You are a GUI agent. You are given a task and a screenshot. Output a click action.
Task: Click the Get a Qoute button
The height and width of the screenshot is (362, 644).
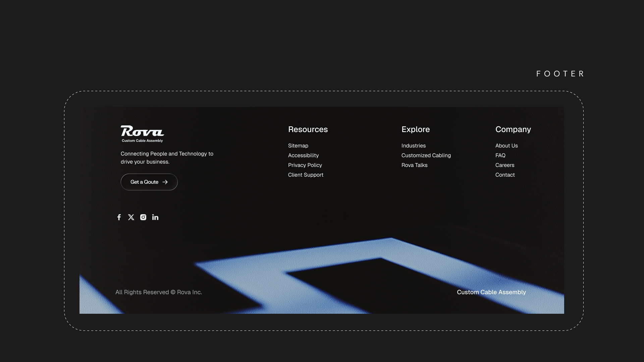click(x=149, y=182)
